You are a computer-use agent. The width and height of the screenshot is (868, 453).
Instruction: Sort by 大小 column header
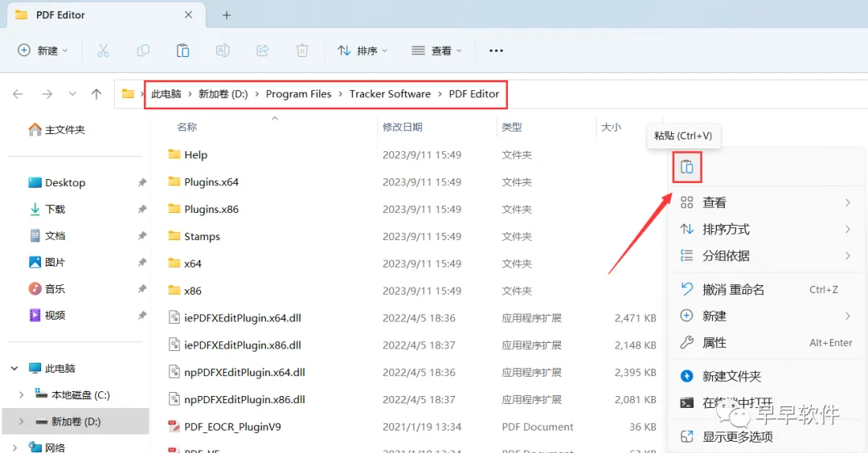[x=611, y=127]
